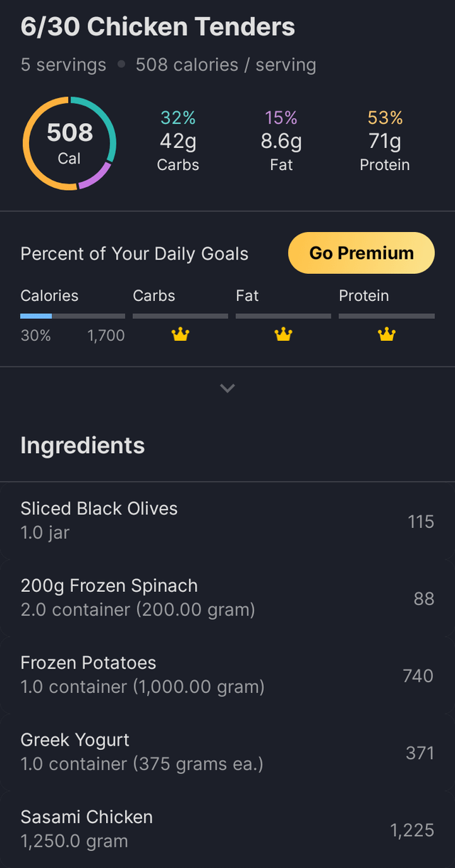The width and height of the screenshot is (455, 868).
Task: Open the Sliced Black Olives ingredient
Action: pos(227,521)
